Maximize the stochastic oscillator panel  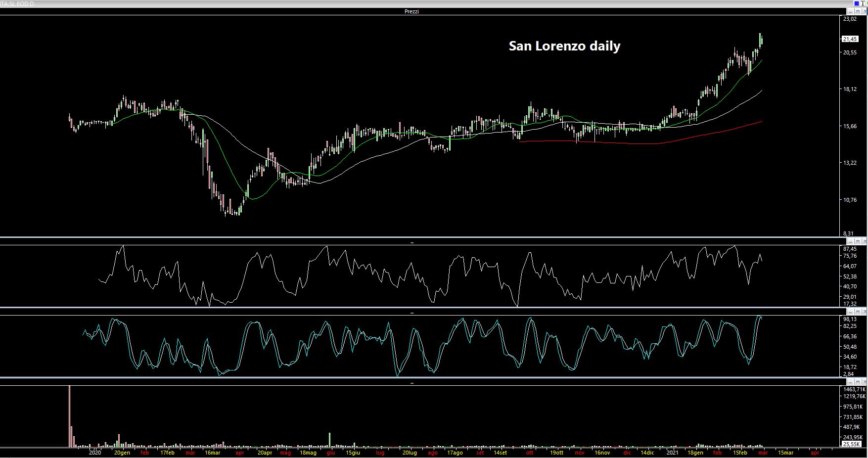[x=858, y=312]
